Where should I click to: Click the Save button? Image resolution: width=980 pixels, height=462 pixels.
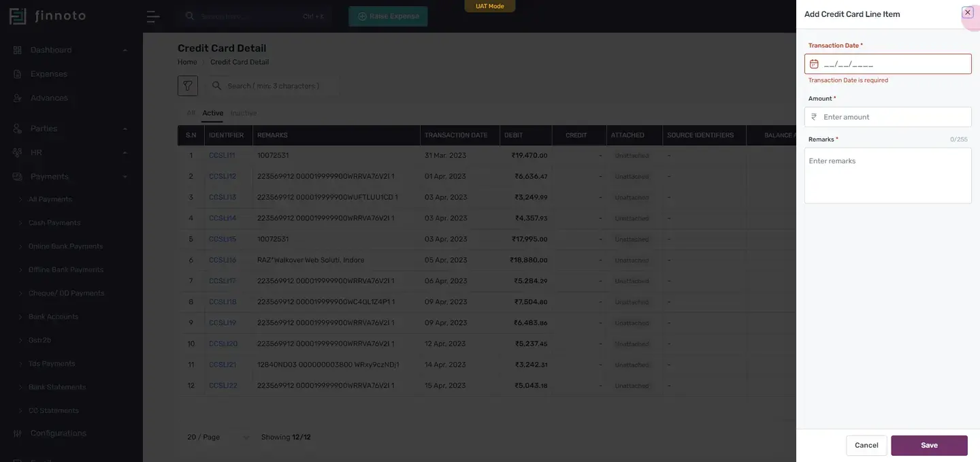click(x=929, y=446)
